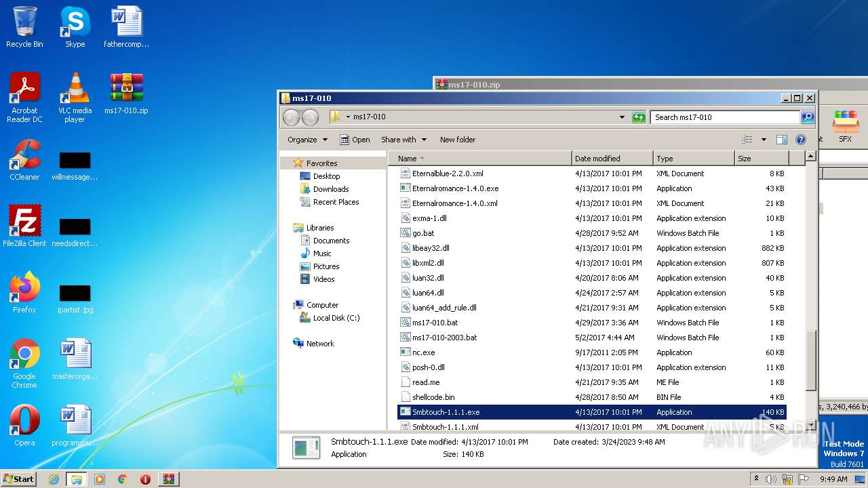Open the Share with dropdown

click(404, 140)
